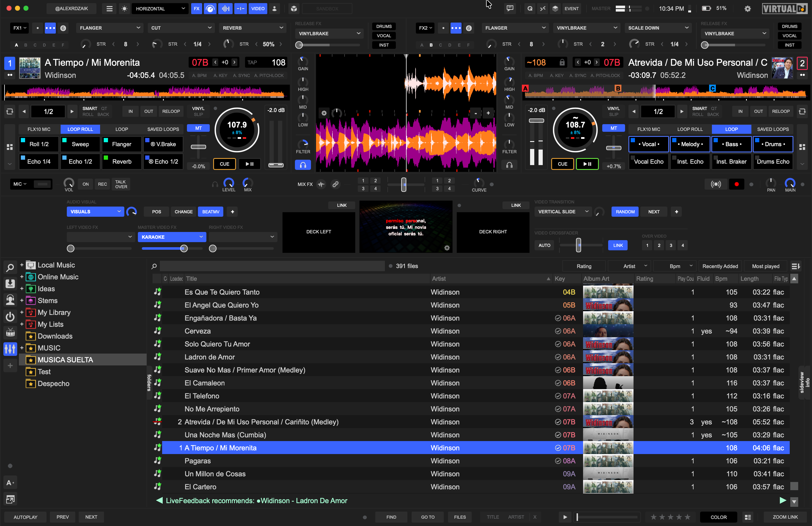
Task: Click the deck 1 CUE button
Action: [x=224, y=164]
